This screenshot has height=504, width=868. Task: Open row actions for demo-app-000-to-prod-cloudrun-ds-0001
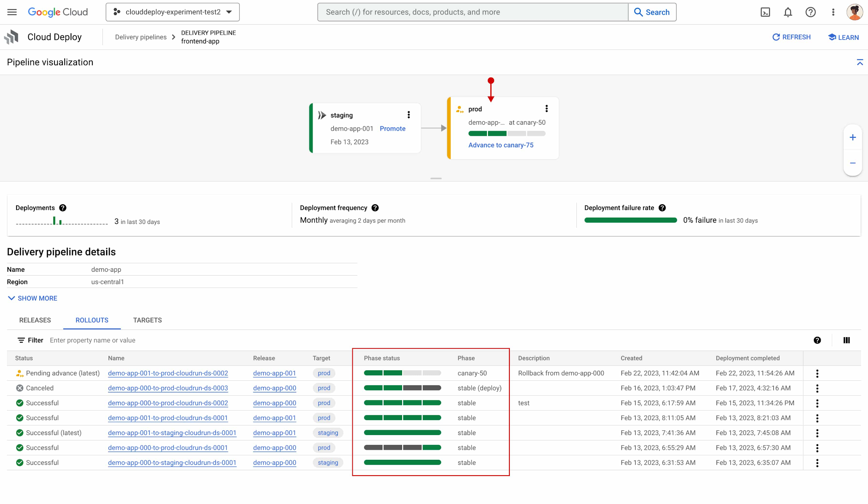pos(817,448)
